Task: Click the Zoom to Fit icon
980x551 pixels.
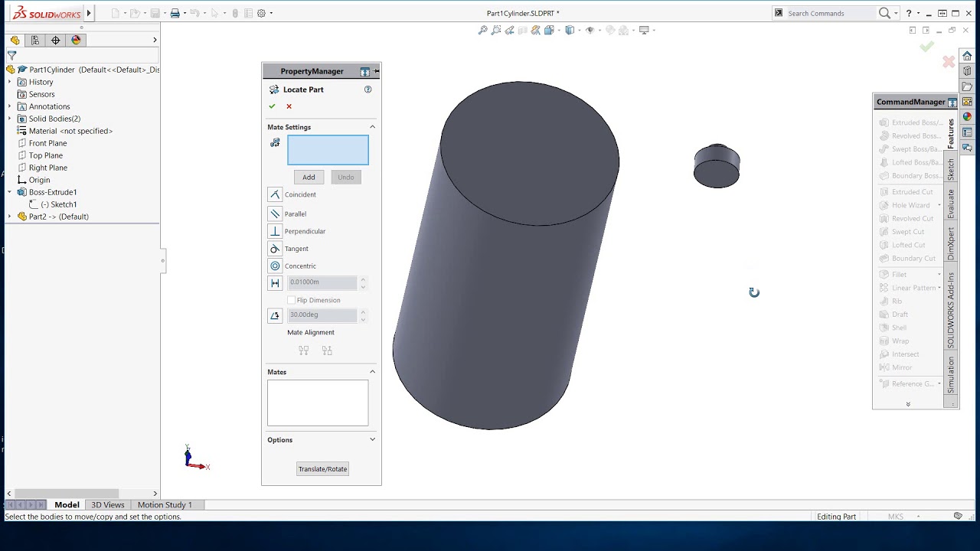Action: click(483, 31)
